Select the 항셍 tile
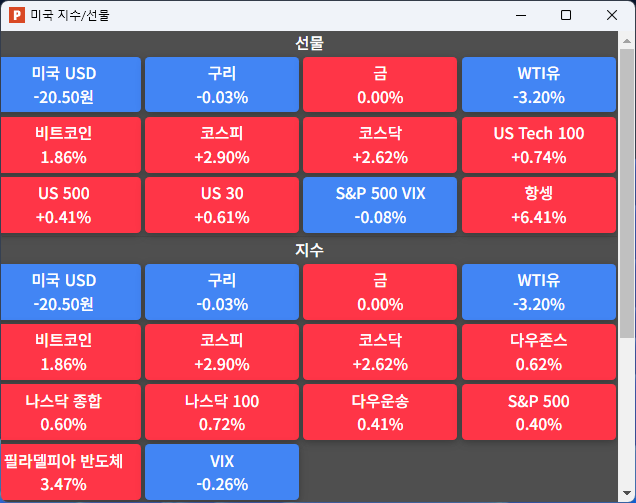The height and width of the screenshot is (503, 636). (x=538, y=205)
